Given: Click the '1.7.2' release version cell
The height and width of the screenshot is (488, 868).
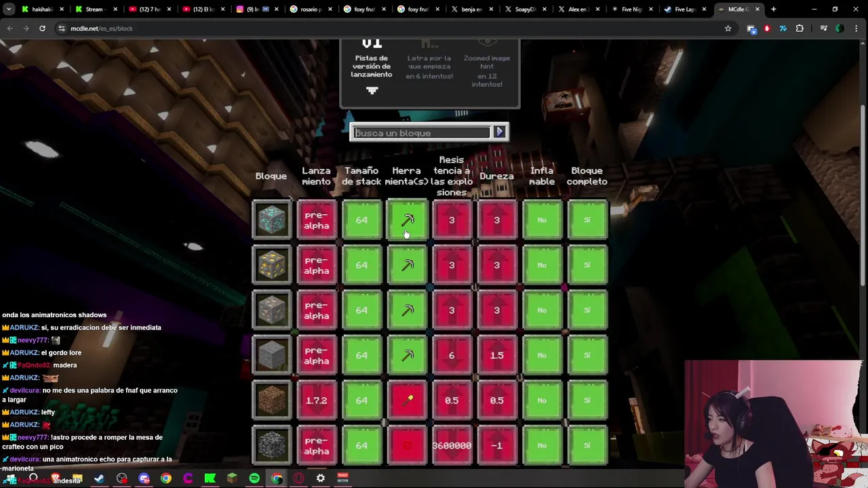Looking at the screenshot, I should [317, 401].
